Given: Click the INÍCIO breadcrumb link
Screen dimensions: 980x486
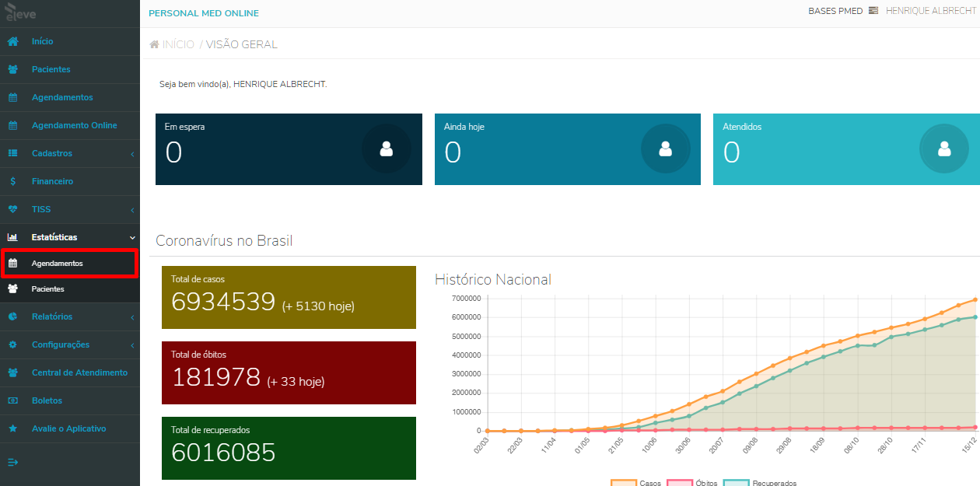Looking at the screenshot, I should click(x=178, y=44).
